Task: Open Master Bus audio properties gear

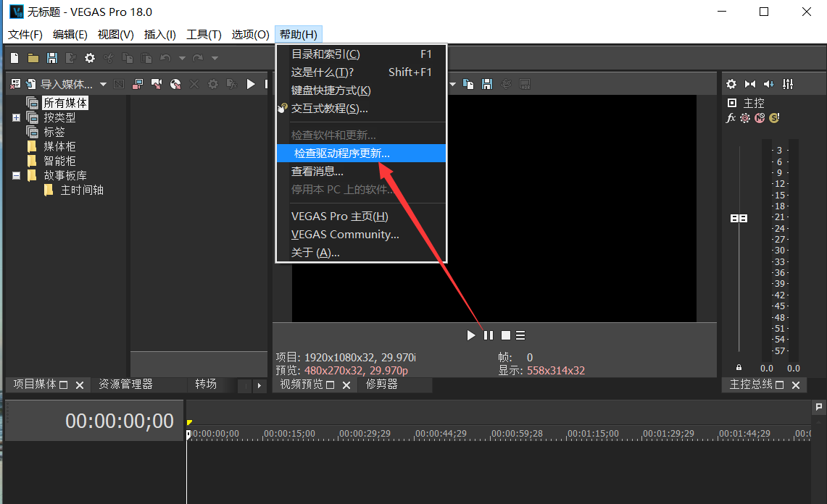Action: click(x=731, y=84)
